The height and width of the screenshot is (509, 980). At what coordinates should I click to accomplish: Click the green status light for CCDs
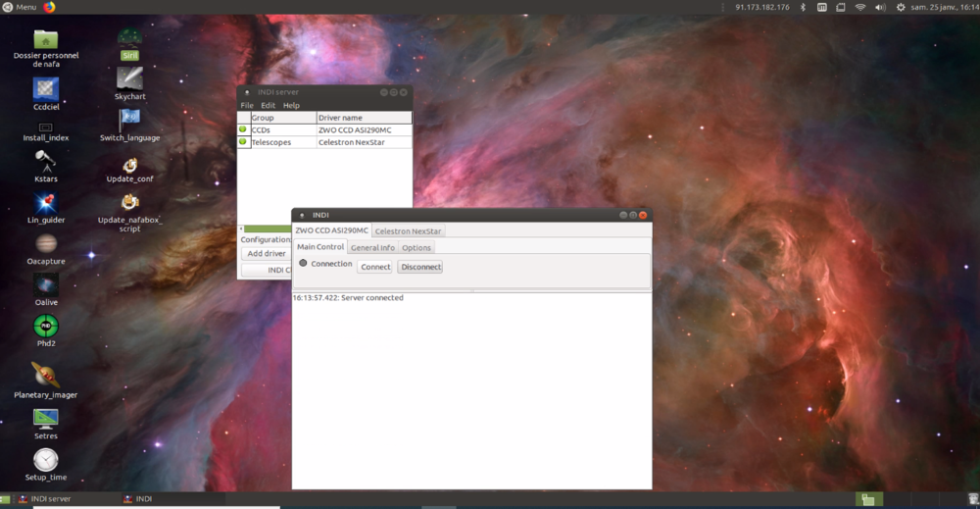tap(242, 129)
